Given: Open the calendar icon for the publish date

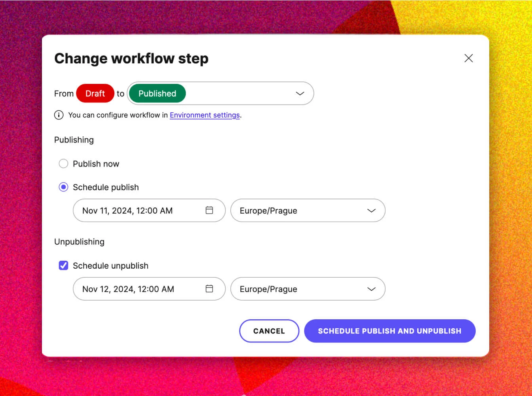Looking at the screenshot, I should click(209, 210).
